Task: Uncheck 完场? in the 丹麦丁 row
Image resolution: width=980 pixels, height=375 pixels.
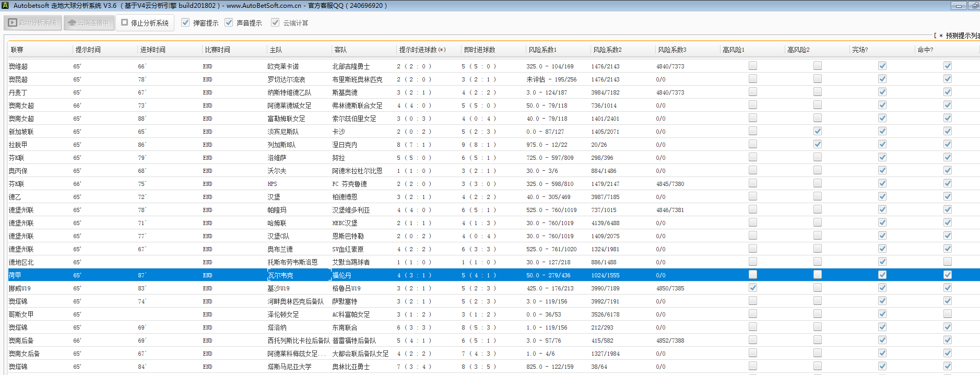Action: pyautogui.click(x=882, y=92)
